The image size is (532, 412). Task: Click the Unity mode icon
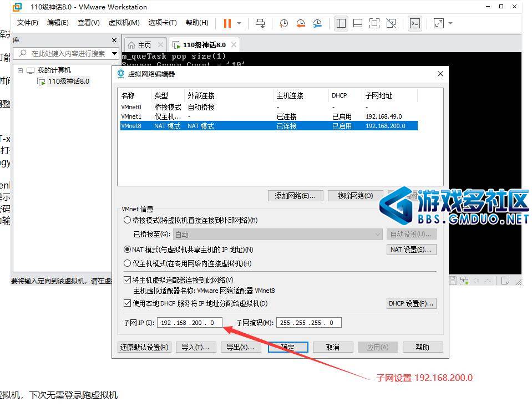tap(391, 23)
